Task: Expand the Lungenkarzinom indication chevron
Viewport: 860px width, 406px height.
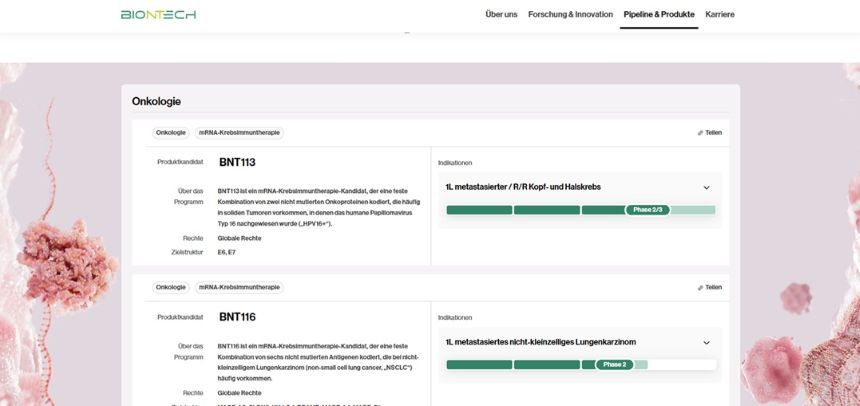Action: pos(706,343)
